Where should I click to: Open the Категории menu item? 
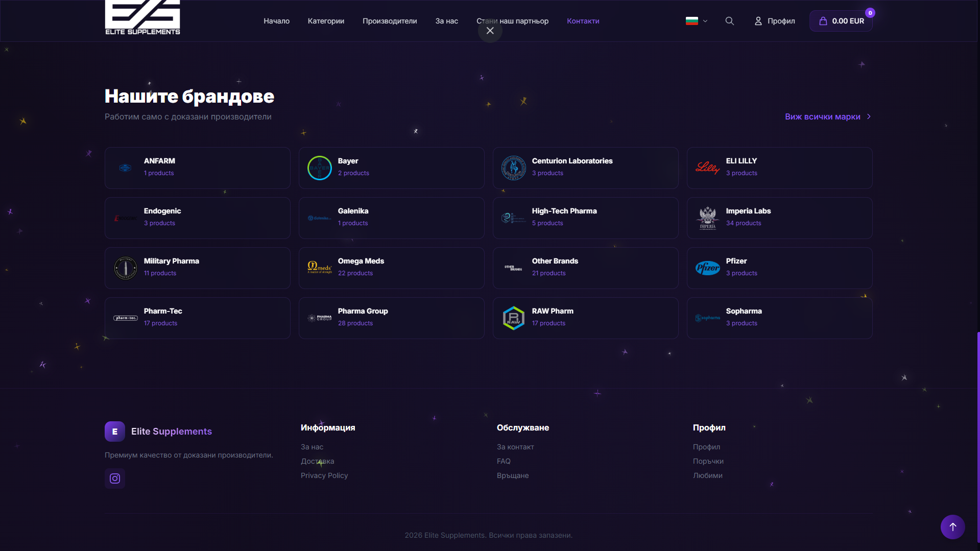click(x=326, y=21)
